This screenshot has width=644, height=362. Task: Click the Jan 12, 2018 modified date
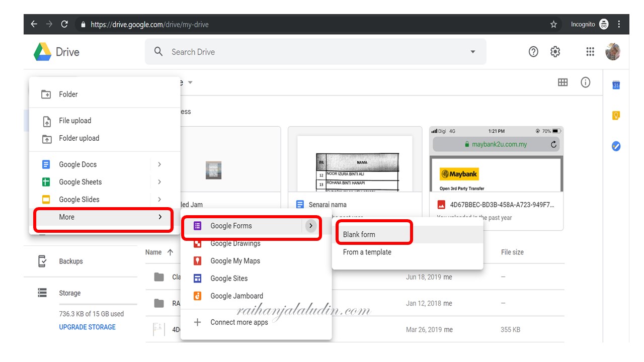click(424, 303)
